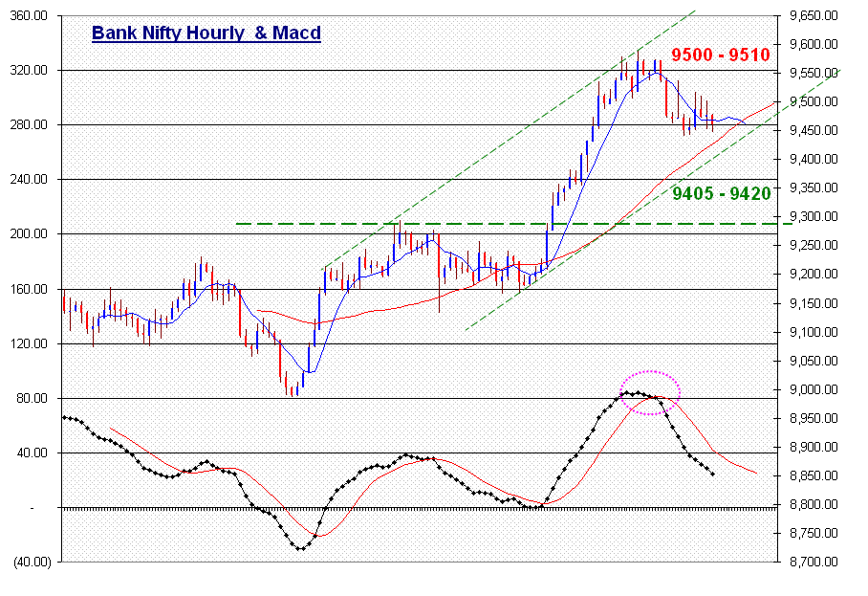Click the left axis value 120.00
This screenshot has width=868, height=596.
29,343
